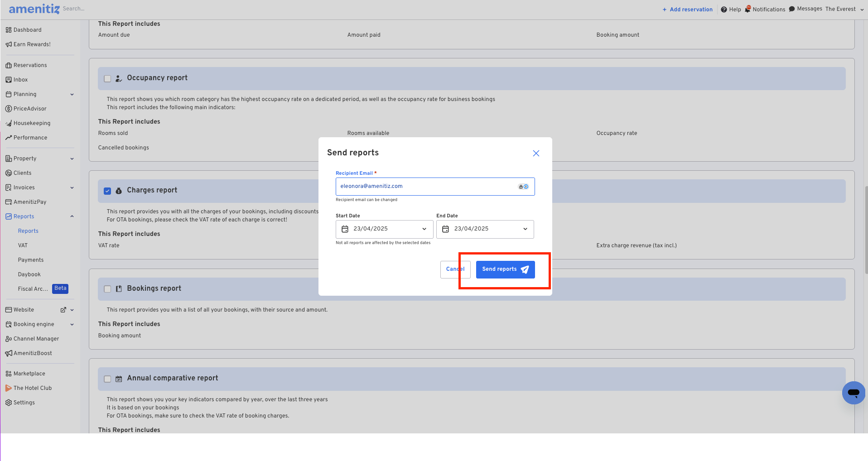The width and height of the screenshot is (868, 461).
Task: Click the Annual comparative report calendar icon
Action: 119,379
